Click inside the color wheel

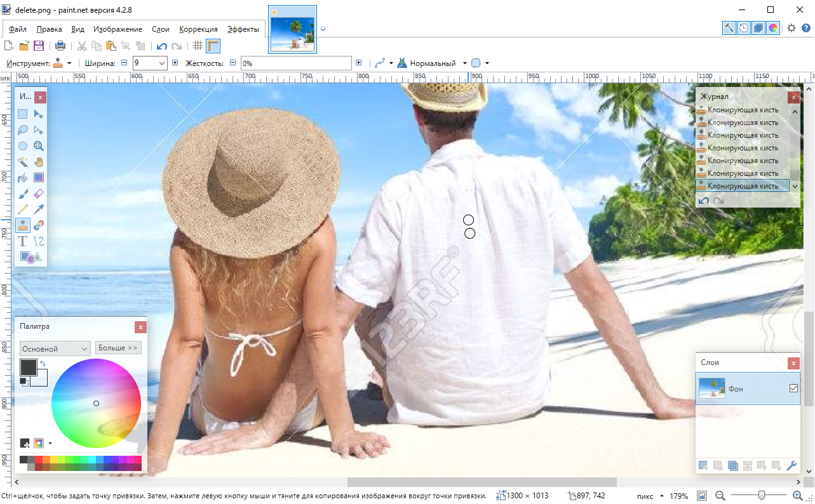[96, 403]
